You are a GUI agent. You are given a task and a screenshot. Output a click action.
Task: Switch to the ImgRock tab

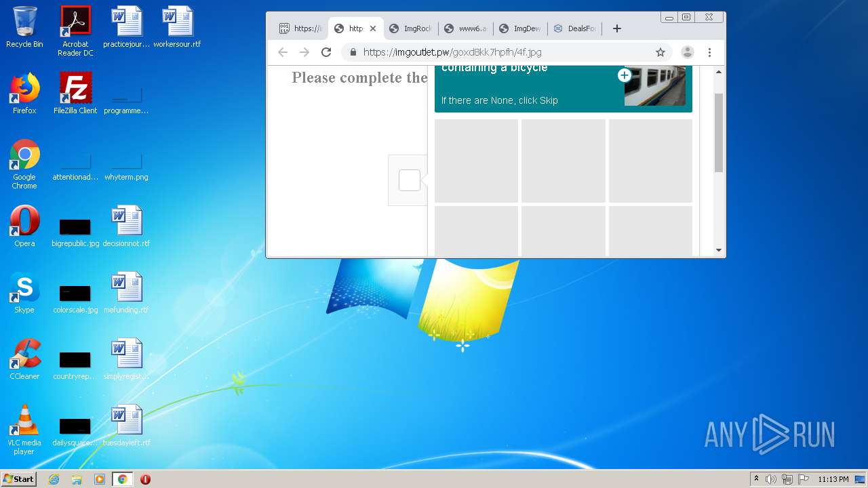click(411, 28)
